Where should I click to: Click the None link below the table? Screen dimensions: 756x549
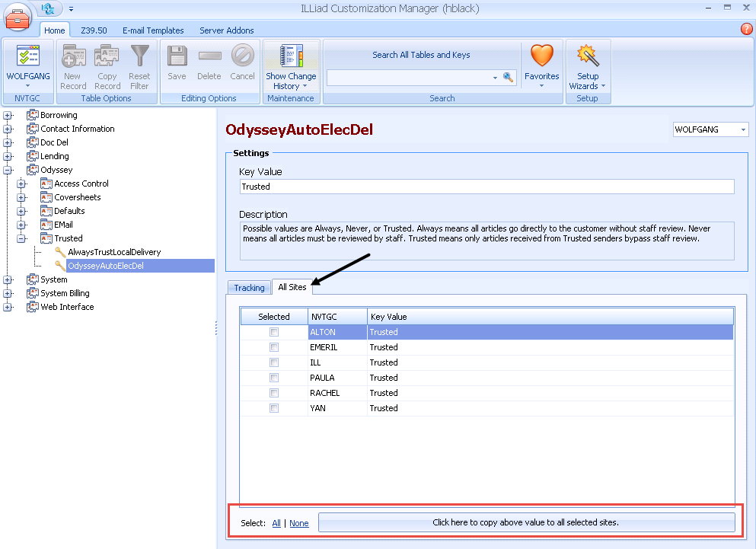coord(298,523)
